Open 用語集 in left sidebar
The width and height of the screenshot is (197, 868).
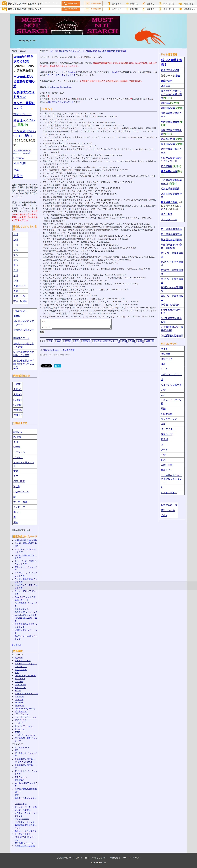(17, 316)
